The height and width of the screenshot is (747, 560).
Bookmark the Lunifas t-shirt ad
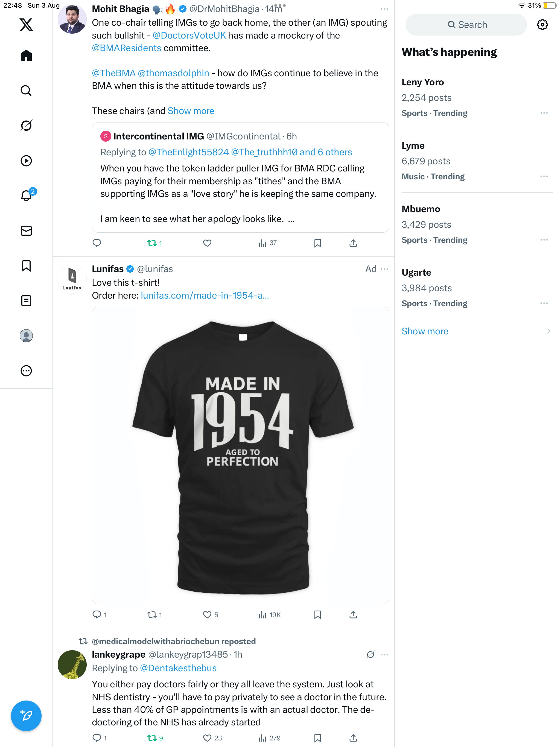(x=317, y=615)
